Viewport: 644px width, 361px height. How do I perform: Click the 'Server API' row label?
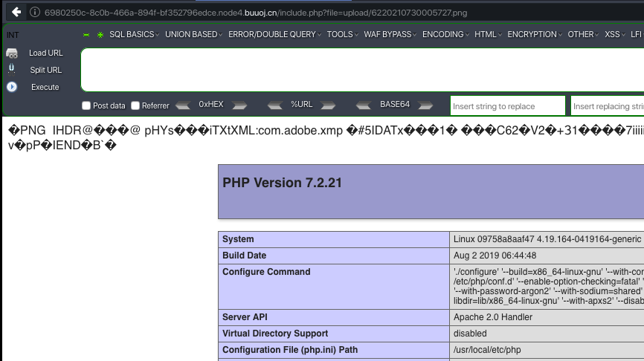245,316
